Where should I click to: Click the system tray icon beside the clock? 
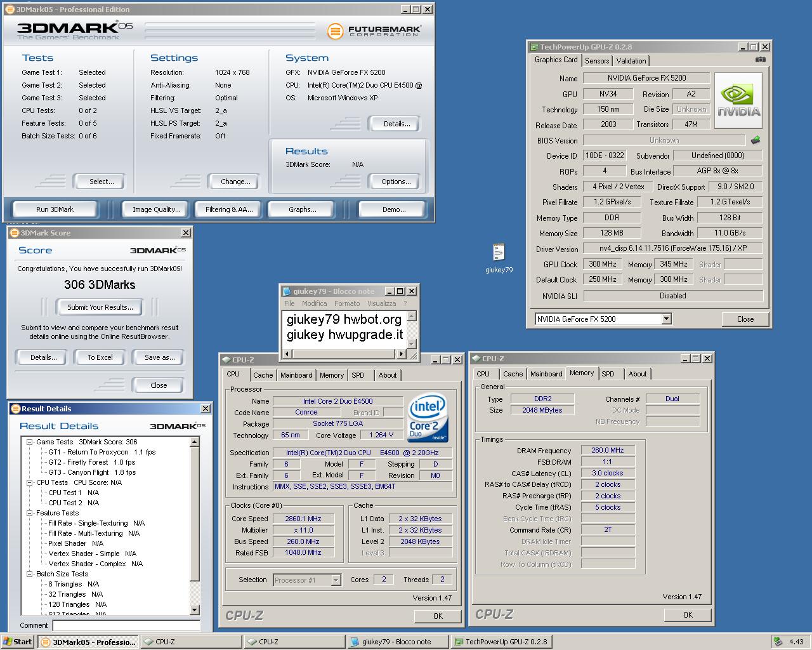pyautogui.click(x=778, y=641)
